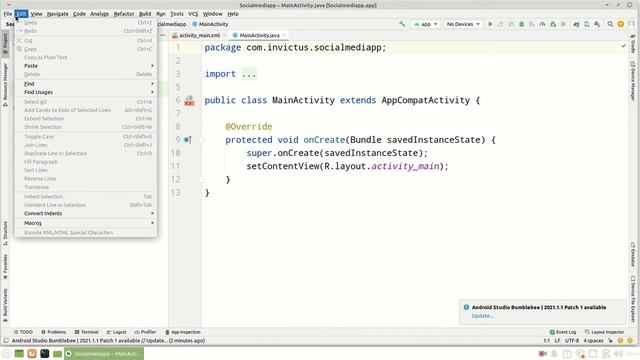The height and width of the screenshot is (360, 640).
Task: Click the terminal icon in OS taskbar
Action: pos(44,353)
